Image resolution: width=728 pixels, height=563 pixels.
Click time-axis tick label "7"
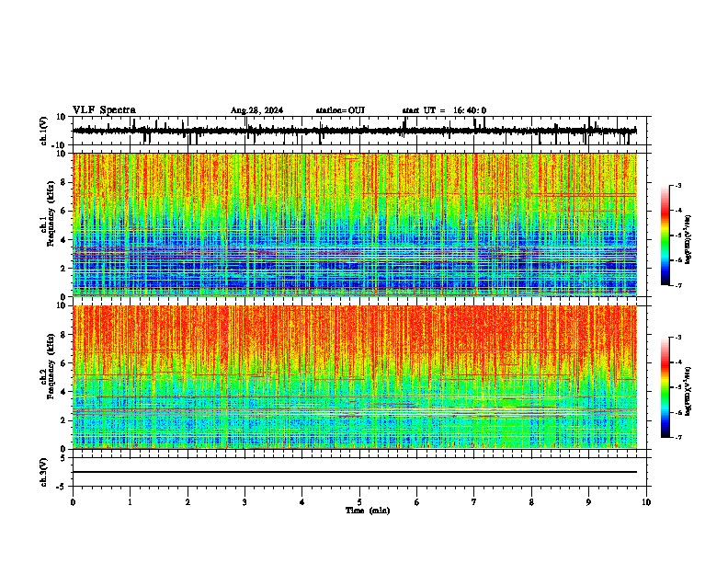point(474,502)
